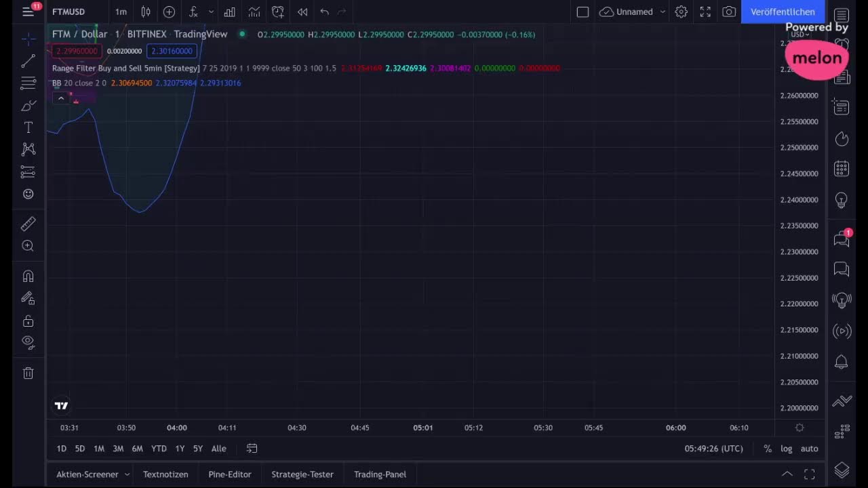Open the economic calendar panel
Screen dimensions: 868x488
coord(842,169)
